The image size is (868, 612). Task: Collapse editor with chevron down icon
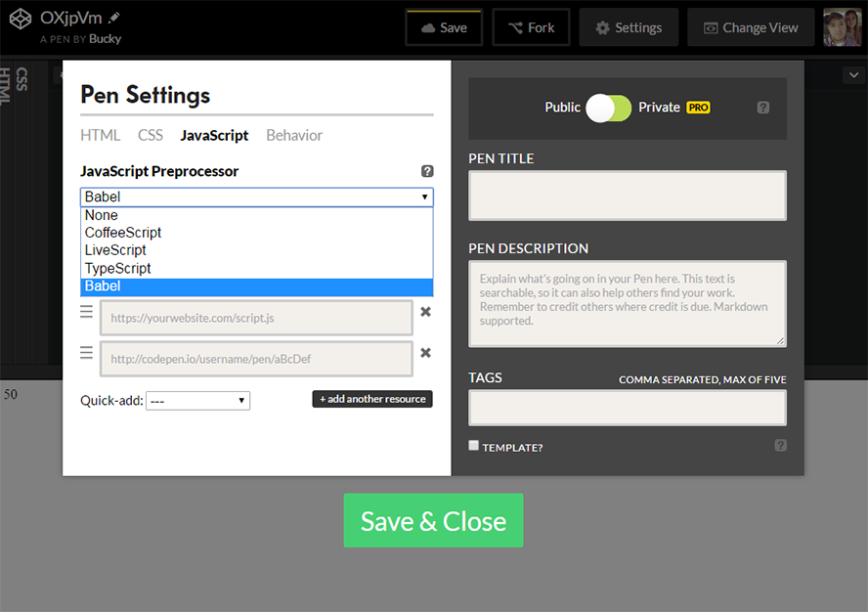[x=853, y=74]
